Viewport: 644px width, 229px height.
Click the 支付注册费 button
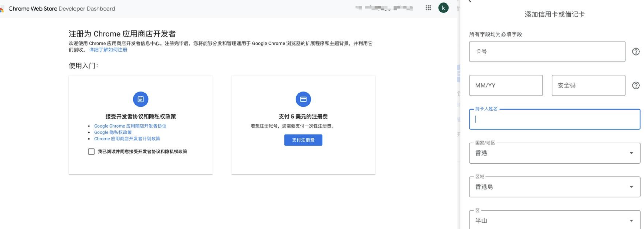tap(303, 140)
